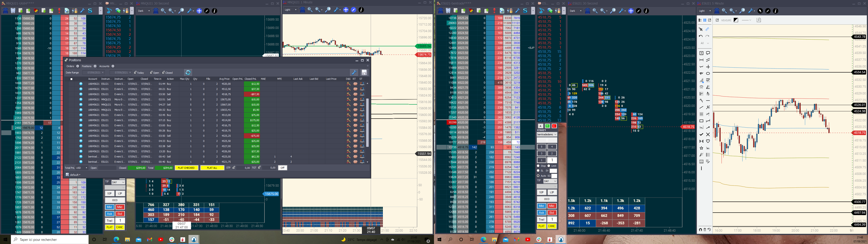Click the save disk icon in Positions
The height and width of the screenshot is (244, 868).
coord(364,73)
